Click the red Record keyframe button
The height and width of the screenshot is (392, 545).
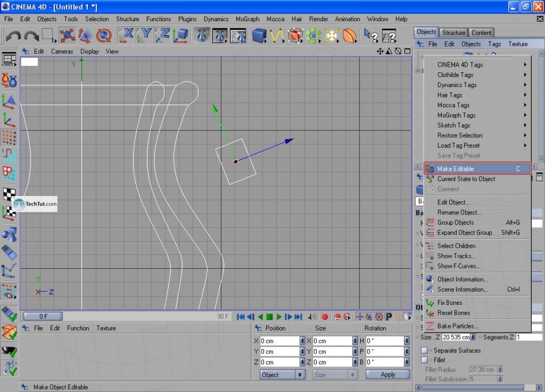[325, 317]
